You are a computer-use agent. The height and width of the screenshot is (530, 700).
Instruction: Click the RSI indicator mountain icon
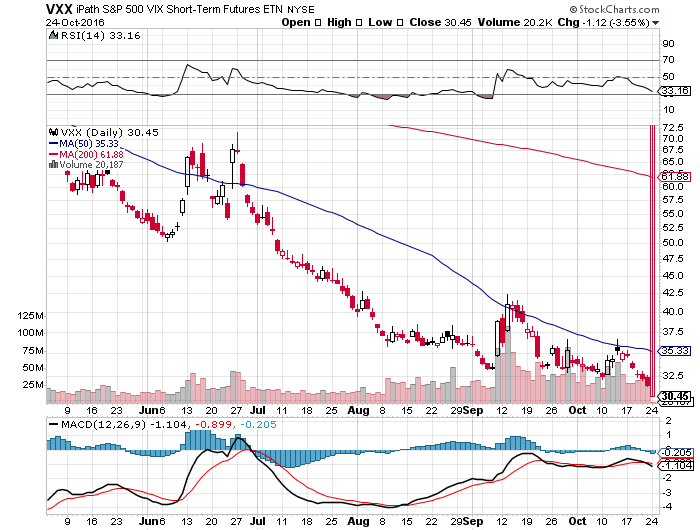tap(54, 35)
